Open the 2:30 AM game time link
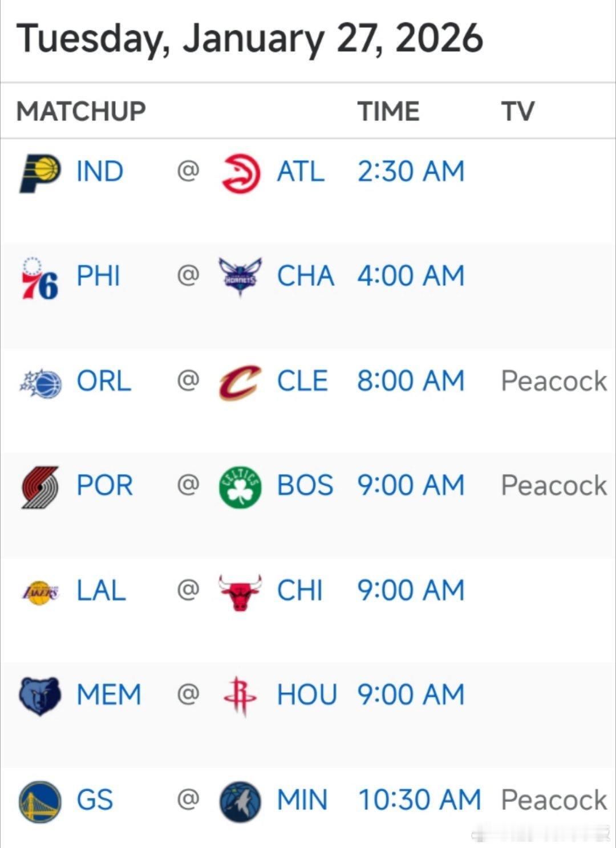 [x=411, y=172]
